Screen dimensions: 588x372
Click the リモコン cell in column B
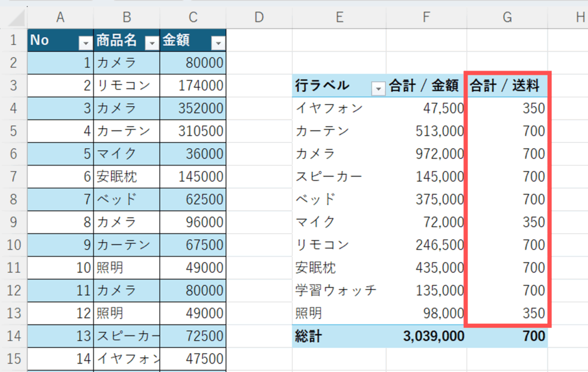pos(126,86)
